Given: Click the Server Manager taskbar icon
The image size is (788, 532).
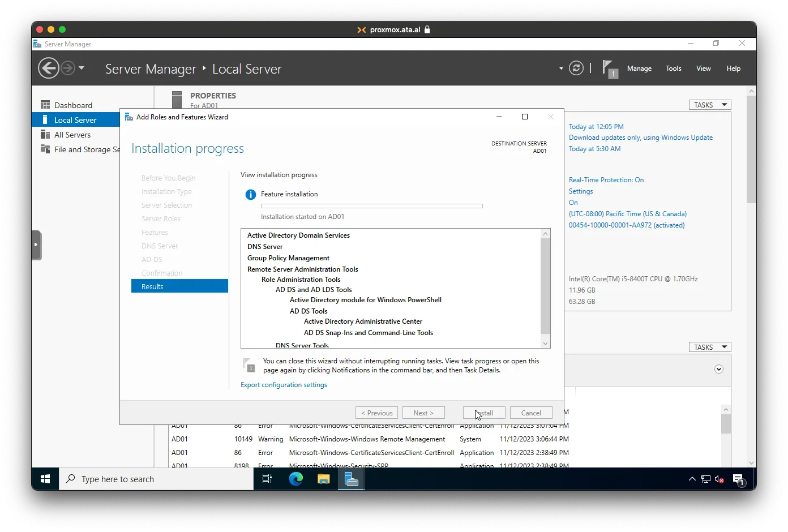Looking at the screenshot, I should tap(352, 479).
